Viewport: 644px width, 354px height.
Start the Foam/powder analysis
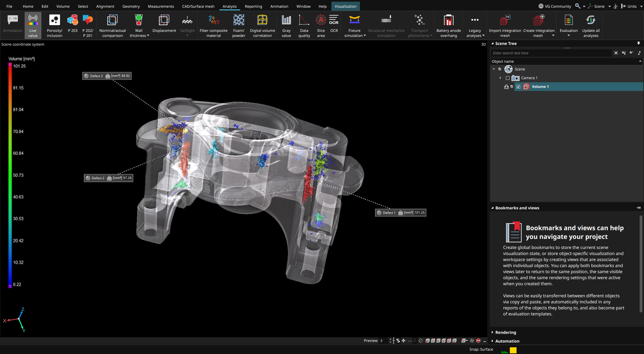tap(238, 26)
